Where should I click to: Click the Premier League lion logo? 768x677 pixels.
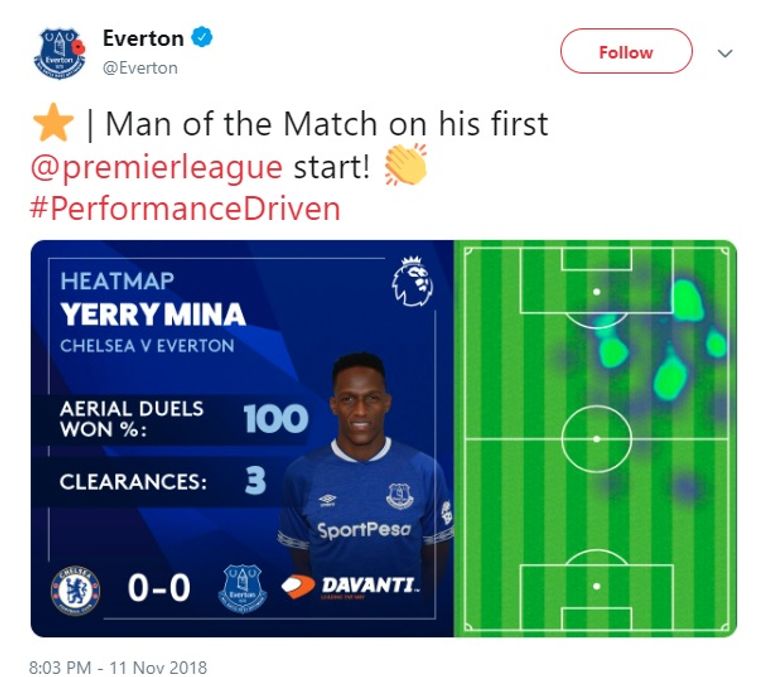(x=411, y=282)
